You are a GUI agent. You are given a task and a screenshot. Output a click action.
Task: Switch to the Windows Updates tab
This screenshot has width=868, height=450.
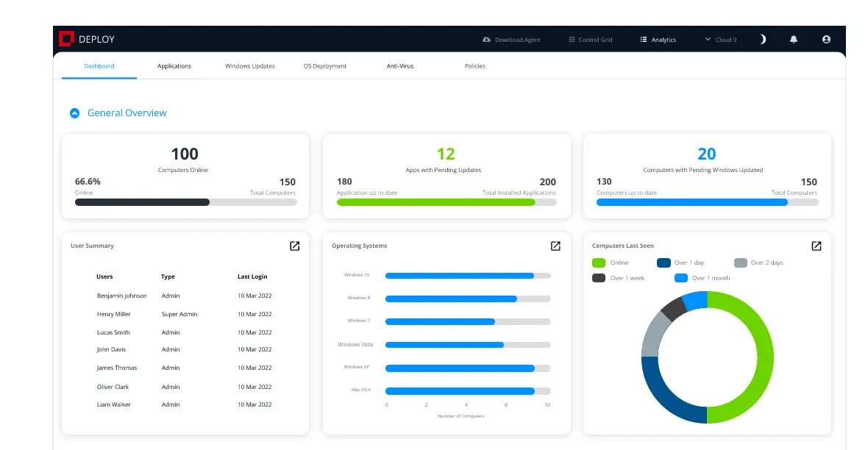[x=250, y=66]
